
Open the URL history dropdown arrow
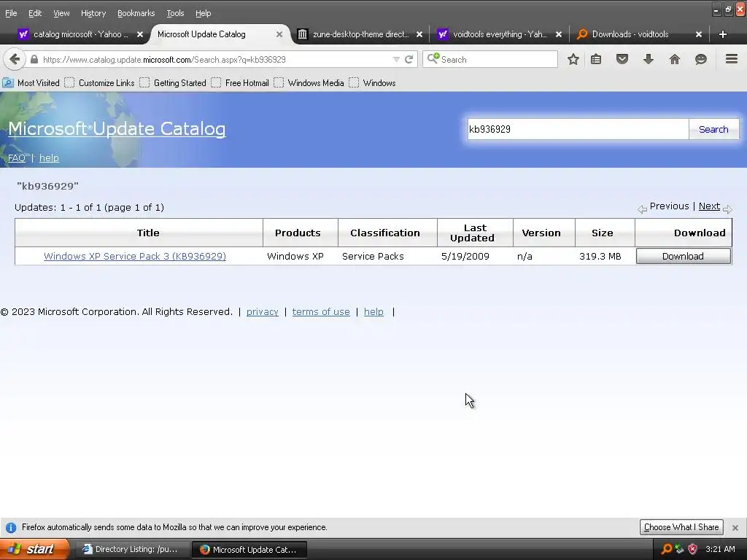click(x=396, y=60)
